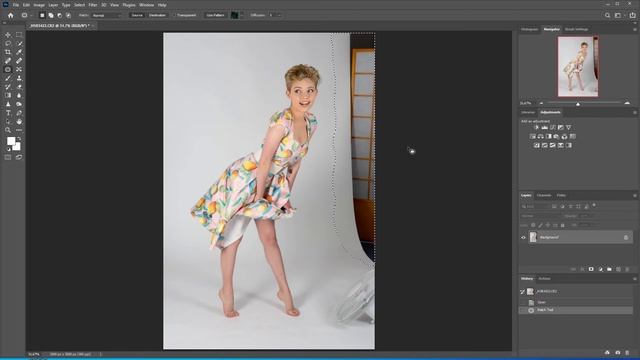Open the pattern picker dropdown arrow
The height and width of the screenshot is (360, 640).
click(242, 15)
